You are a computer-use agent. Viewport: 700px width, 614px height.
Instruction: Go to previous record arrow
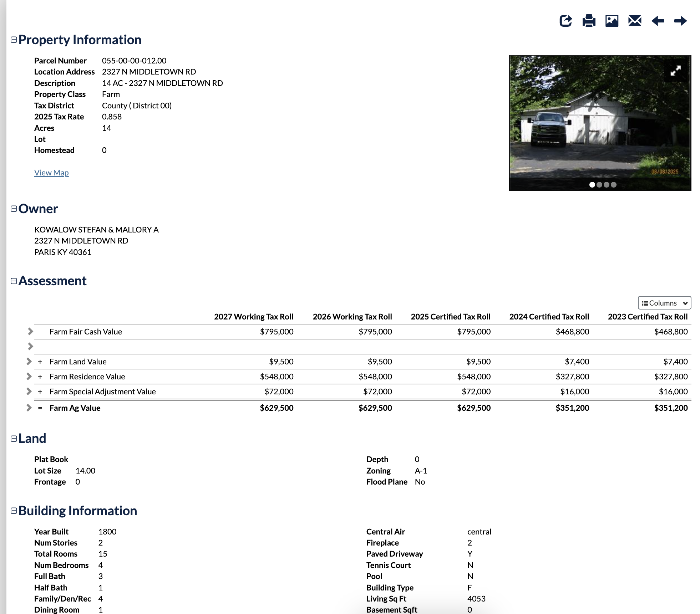658,21
